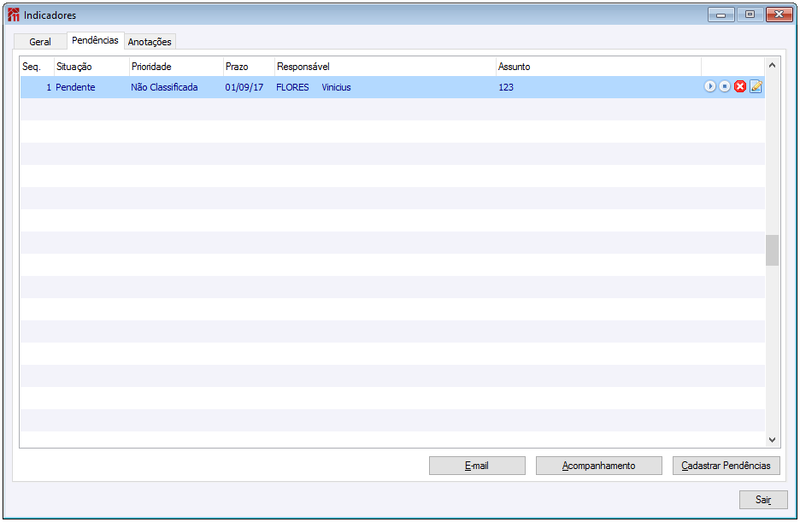Viewport: 800px width, 522px height.
Task: Exit using the Sair button
Action: pyautogui.click(x=763, y=500)
